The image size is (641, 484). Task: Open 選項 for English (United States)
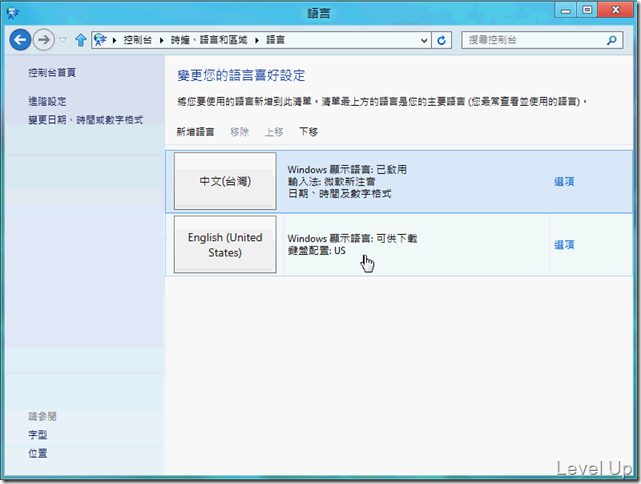pos(564,245)
